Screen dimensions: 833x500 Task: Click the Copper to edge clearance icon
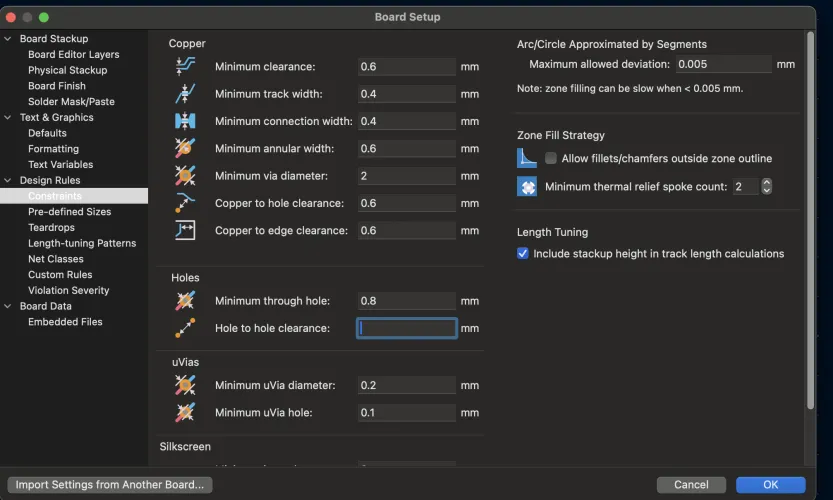click(185, 230)
